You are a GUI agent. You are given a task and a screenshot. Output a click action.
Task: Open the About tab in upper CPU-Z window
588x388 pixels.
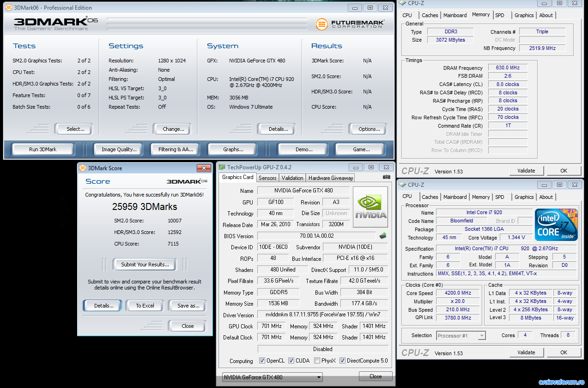[546, 15]
